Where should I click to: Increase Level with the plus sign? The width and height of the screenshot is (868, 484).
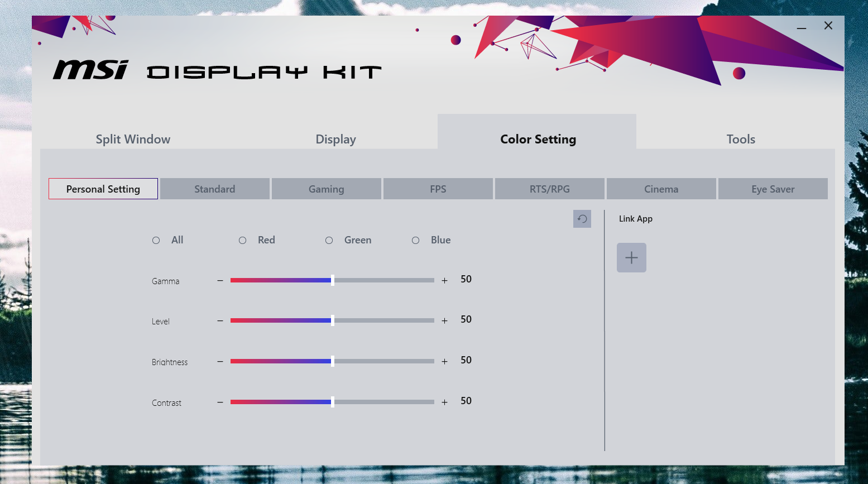point(444,320)
